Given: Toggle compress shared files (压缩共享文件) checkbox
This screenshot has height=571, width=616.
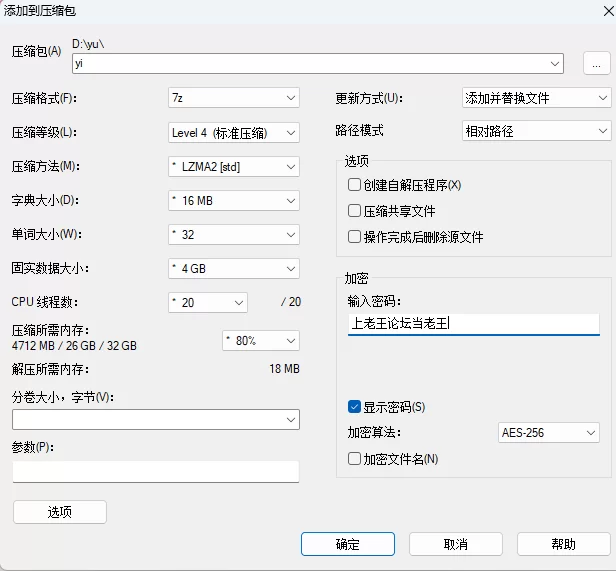Looking at the screenshot, I should (x=354, y=211).
